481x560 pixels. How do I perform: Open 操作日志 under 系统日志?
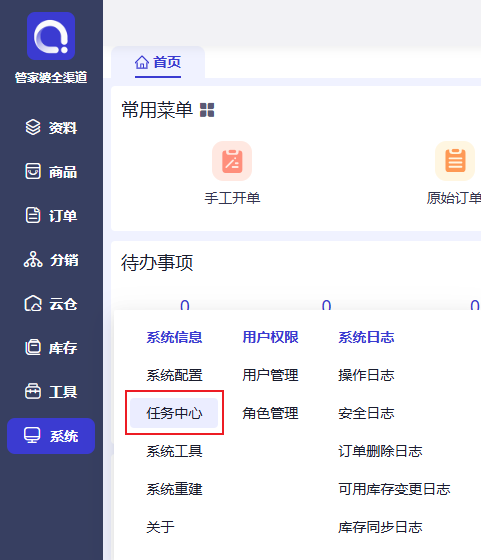tap(366, 375)
